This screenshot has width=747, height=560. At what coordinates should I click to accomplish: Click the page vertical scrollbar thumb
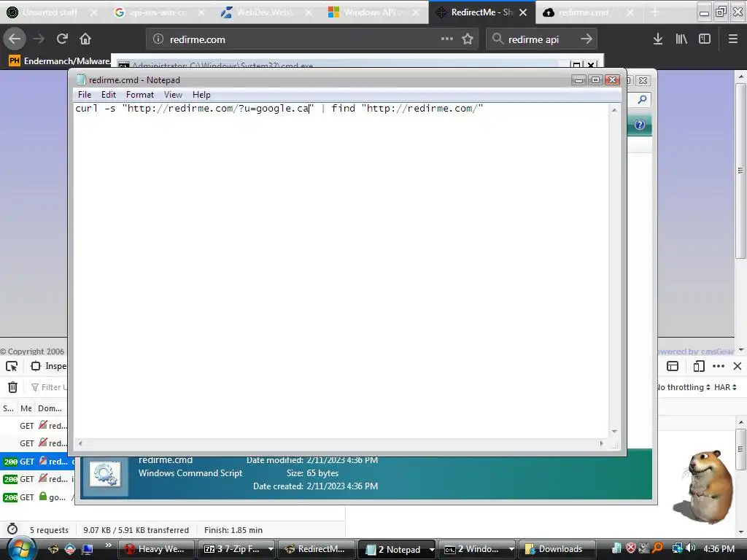coord(740,171)
